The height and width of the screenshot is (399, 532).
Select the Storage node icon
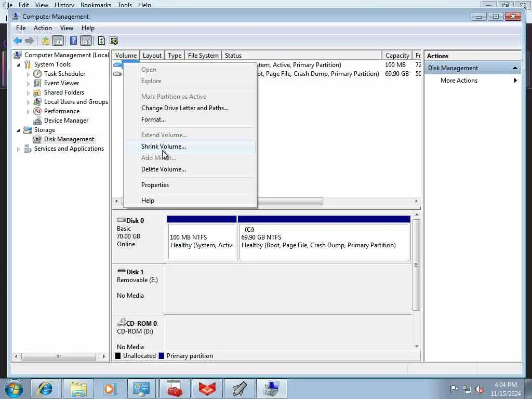(28, 130)
